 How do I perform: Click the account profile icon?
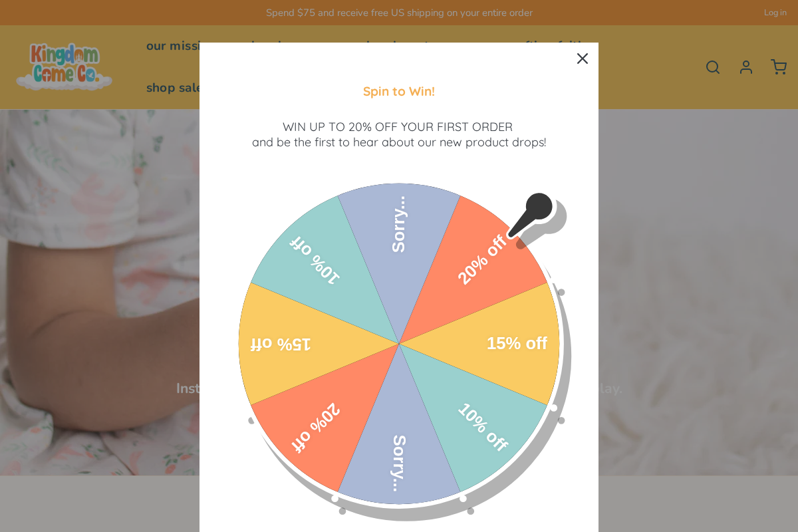[x=746, y=67]
